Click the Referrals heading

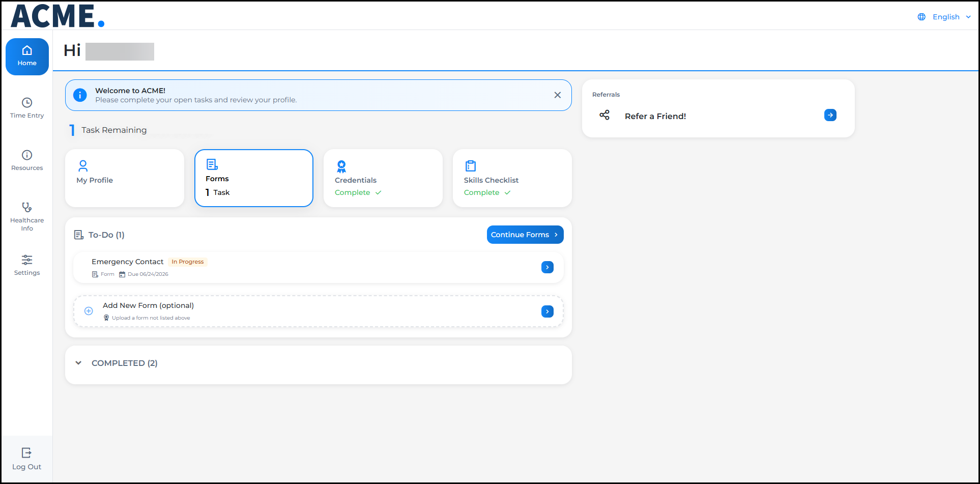click(x=606, y=95)
